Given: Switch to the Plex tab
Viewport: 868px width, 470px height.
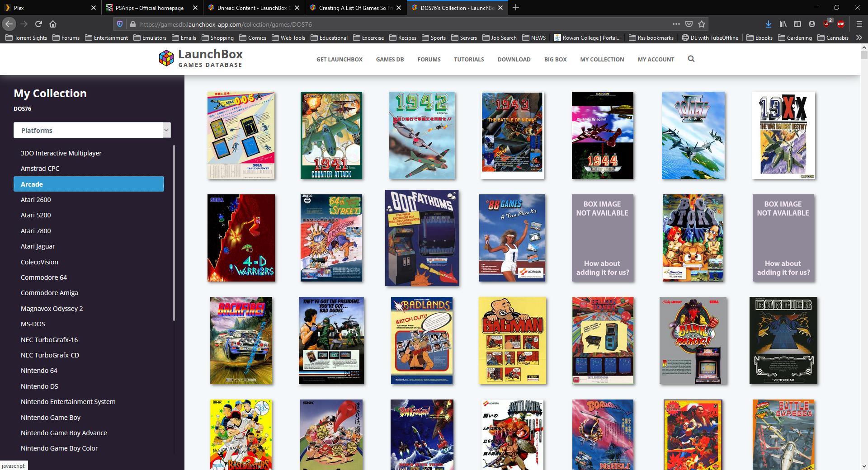Looking at the screenshot, I should coord(50,8).
